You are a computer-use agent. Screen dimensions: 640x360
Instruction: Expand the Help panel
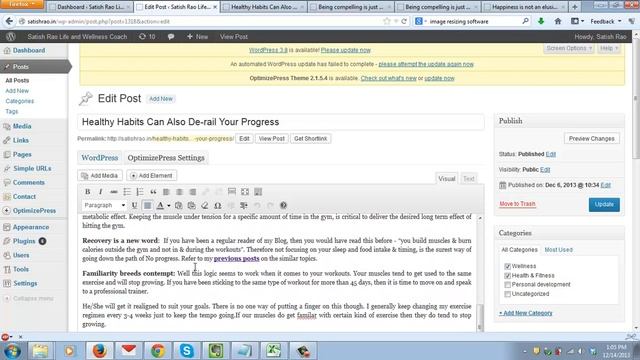pos(609,48)
